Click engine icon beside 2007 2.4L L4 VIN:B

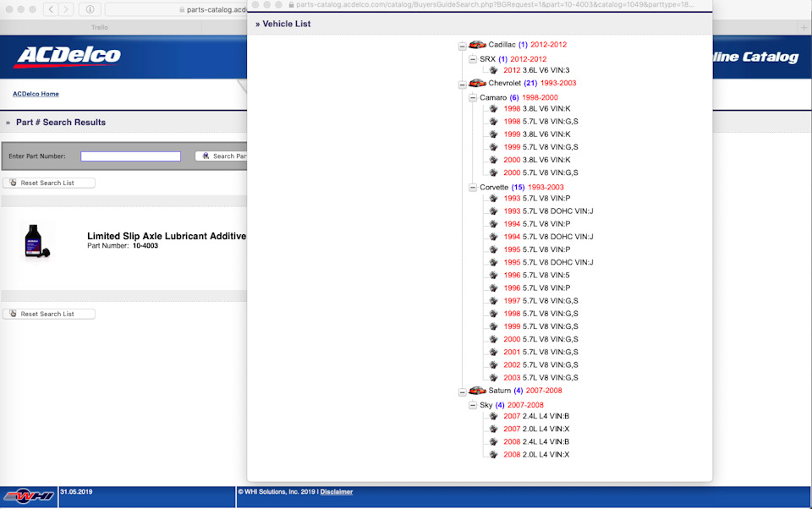coord(493,416)
